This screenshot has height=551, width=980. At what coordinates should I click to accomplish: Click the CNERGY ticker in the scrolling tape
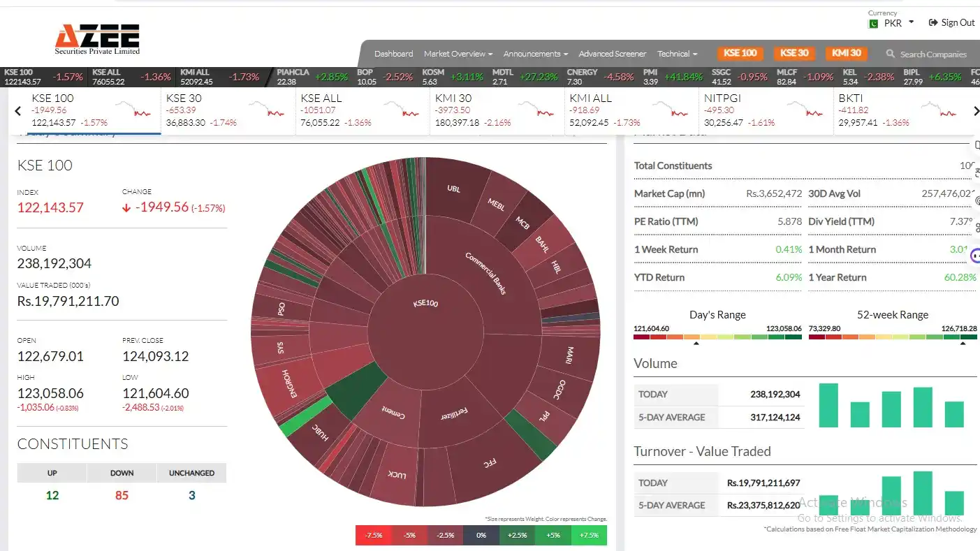pos(600,77)
